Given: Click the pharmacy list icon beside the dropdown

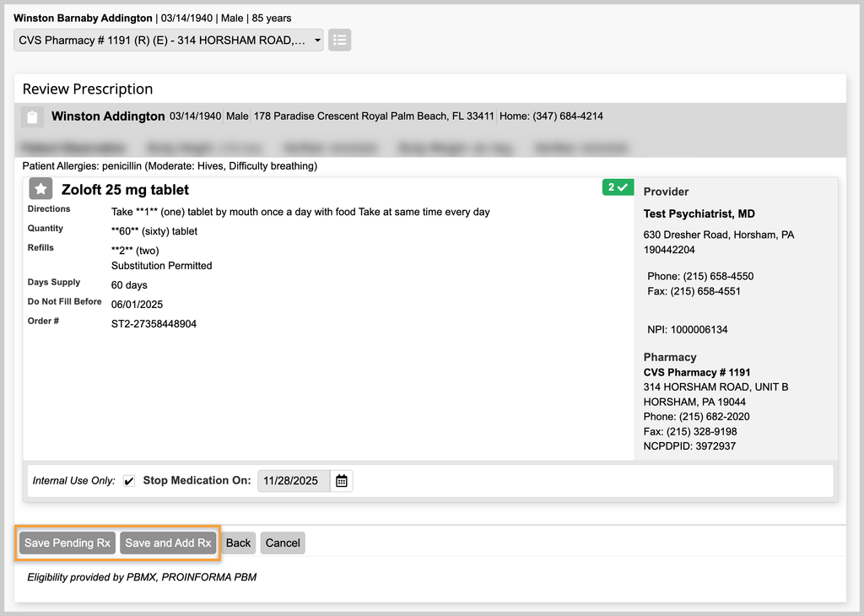Looking at the screenshot, I should tap(339, 40).
